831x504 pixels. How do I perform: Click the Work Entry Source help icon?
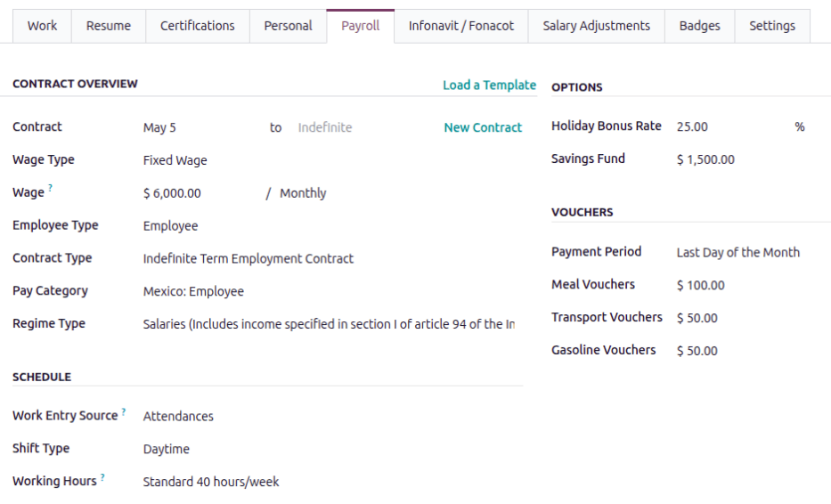[124, 411]
